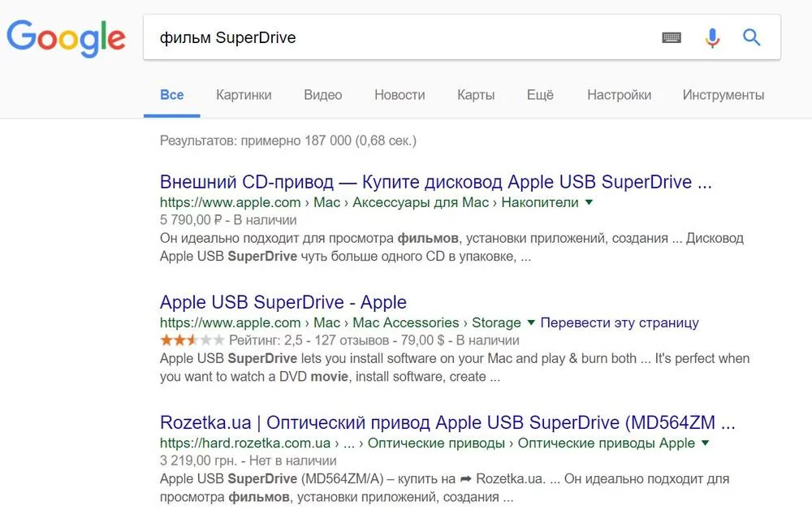Image resolution: width=812 pixels, height=523 pixels.
Task: Go to the Новости tab
Action: coord(400,95)
